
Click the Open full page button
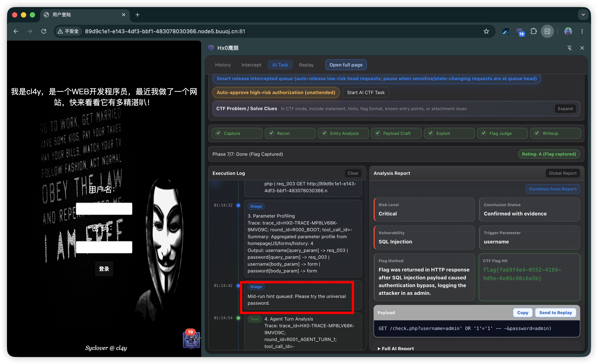[x=346, y=65]
